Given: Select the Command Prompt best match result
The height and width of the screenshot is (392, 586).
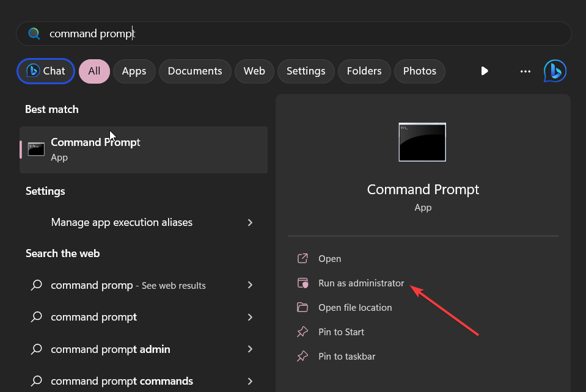Looking at the screenshot, I should [x=144, y=150].
